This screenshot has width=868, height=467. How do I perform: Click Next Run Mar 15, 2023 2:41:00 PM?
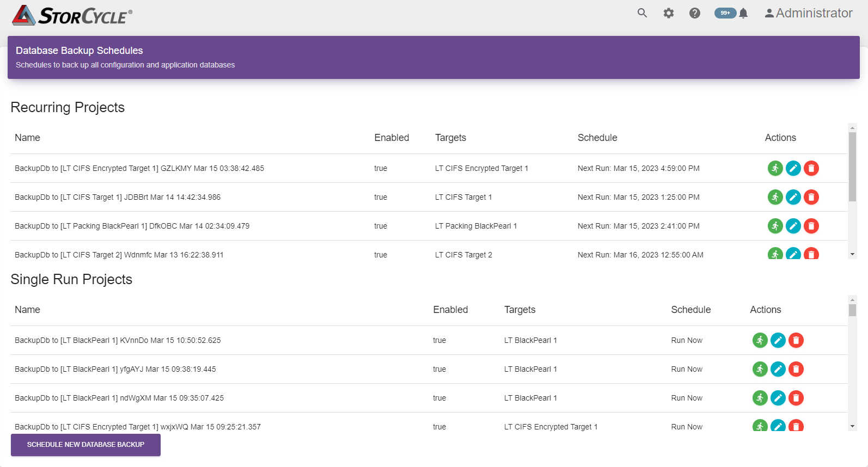(639, 226)
